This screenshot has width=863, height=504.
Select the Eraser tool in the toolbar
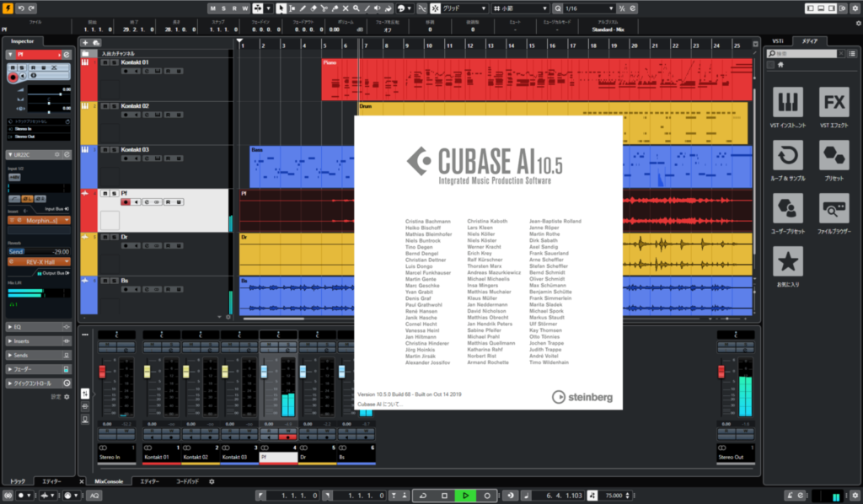point(313,8)
